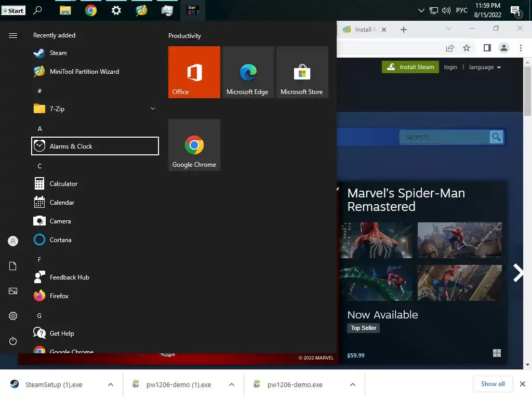Switch РУС input language indicator

tap(462, 10)
